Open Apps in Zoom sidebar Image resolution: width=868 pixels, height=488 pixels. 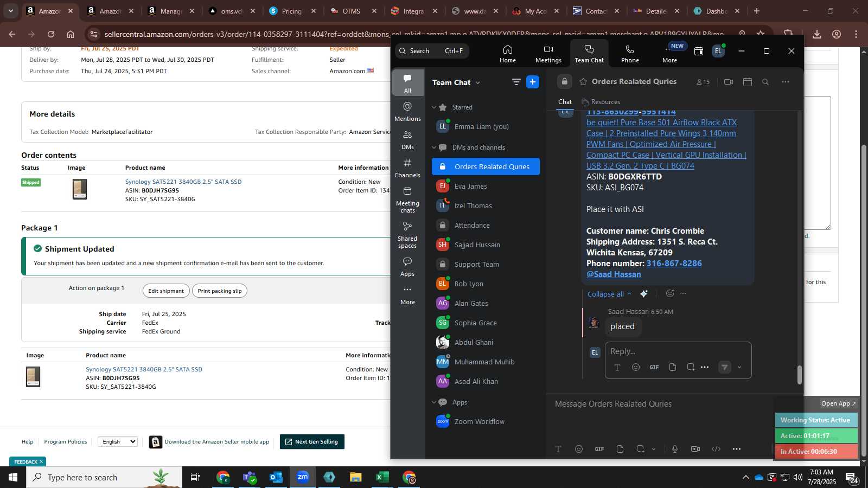point(407,267)
